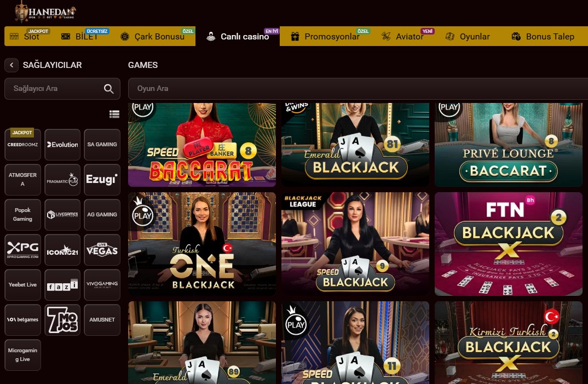The width and height of the screenshot is (588, 384).
Task: Click the Haneda logo at top
Action: (45, 12)
